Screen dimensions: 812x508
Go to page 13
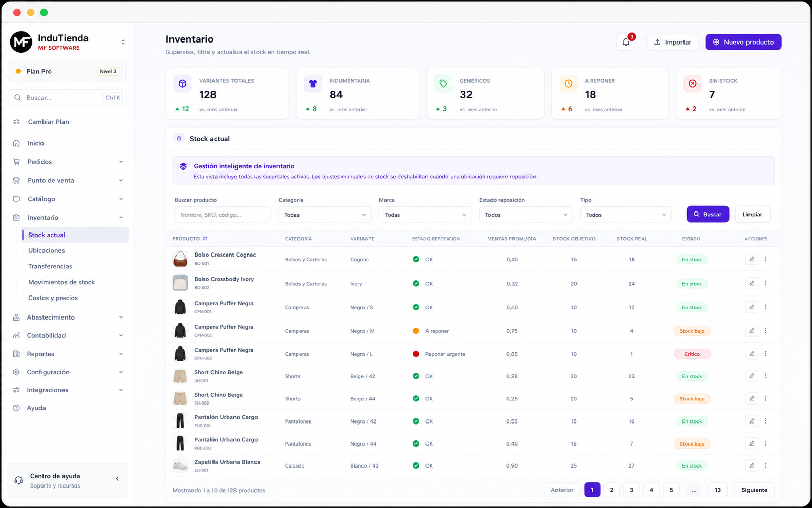[718, 490]
